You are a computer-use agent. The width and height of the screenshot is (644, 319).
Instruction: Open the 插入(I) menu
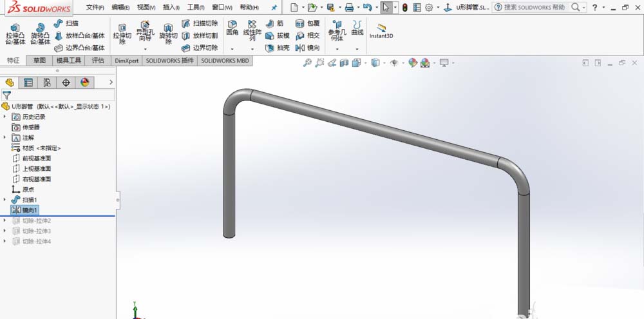coord(171,7)
